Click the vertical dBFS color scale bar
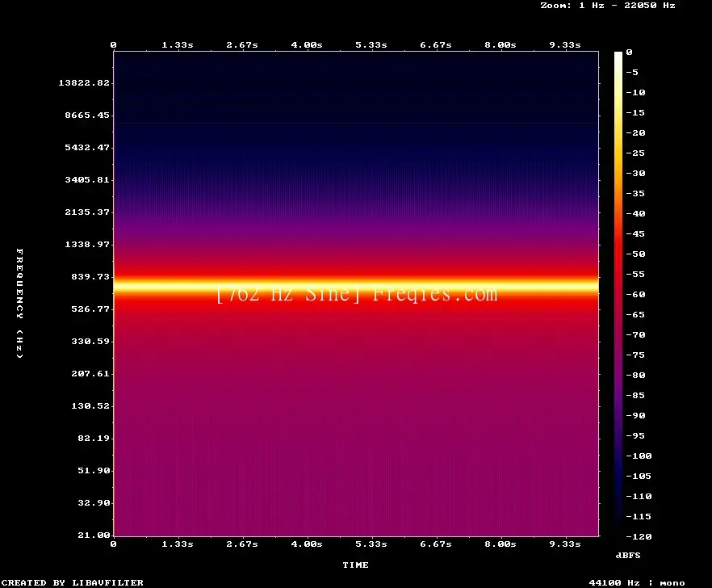The image size is (712, 588). (x=618, y=294)
